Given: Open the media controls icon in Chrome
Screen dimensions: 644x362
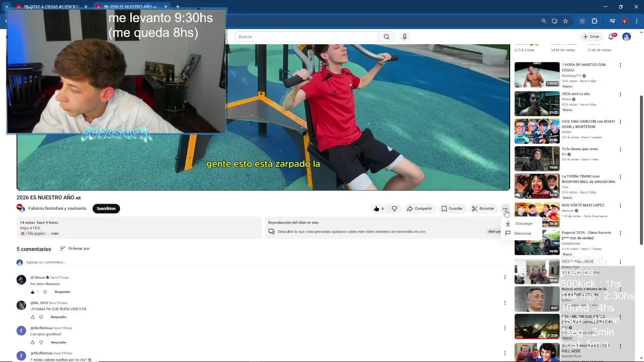Looking at the screenshot, I should (x=612, y=21).
